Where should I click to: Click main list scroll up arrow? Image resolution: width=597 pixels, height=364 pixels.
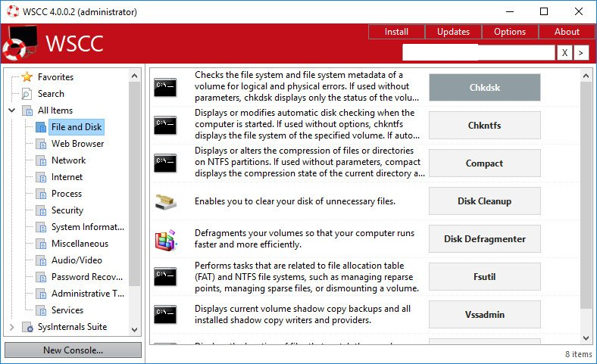586,76
